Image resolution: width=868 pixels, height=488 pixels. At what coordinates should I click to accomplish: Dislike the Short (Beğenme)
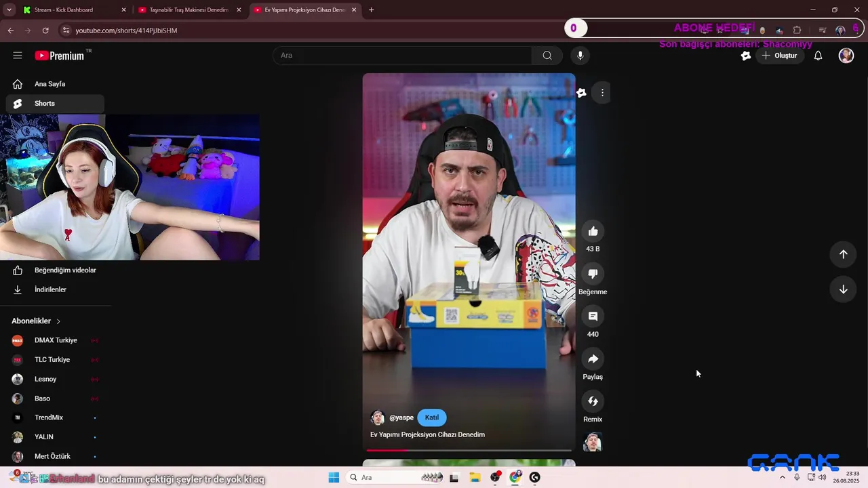[x=593, y=274]
